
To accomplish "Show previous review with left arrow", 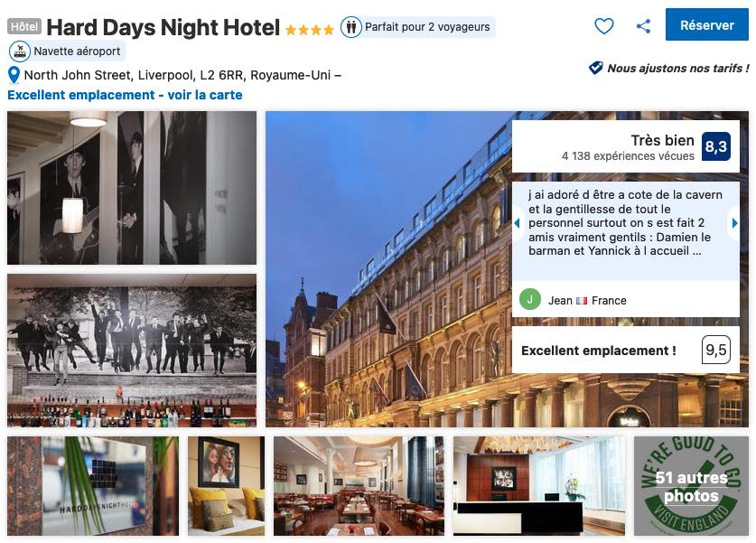I will pos(517,223).
